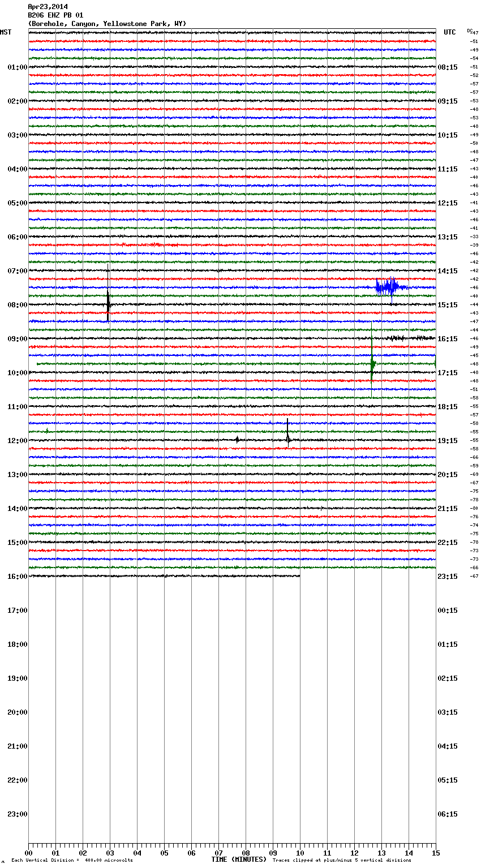
Task: Click the 19:15 UTC time label
Action: click(448, 441)
